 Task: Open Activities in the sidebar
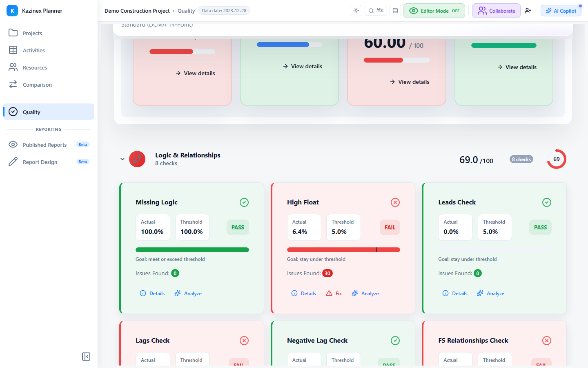click(x=49, y=50)
